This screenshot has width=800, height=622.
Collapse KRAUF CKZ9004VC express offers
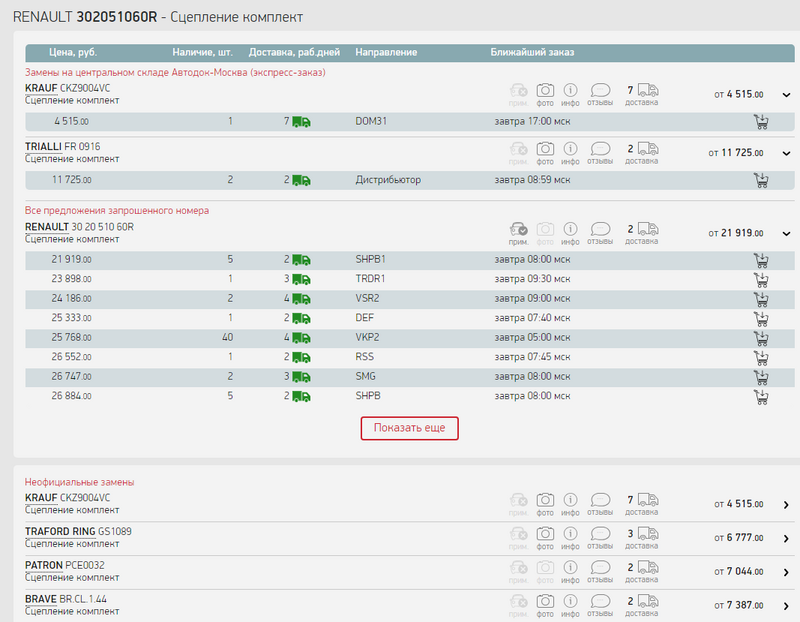point(786,95)
